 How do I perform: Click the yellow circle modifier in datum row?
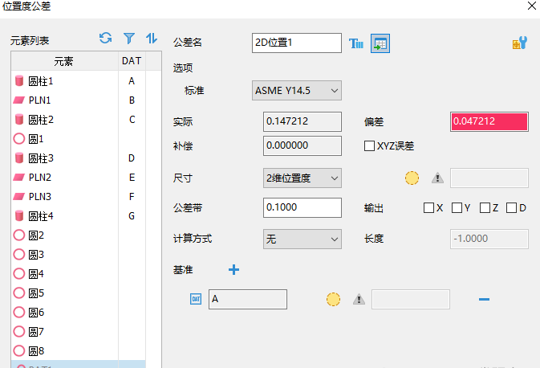pyautogui.click(x=333, y=299)
